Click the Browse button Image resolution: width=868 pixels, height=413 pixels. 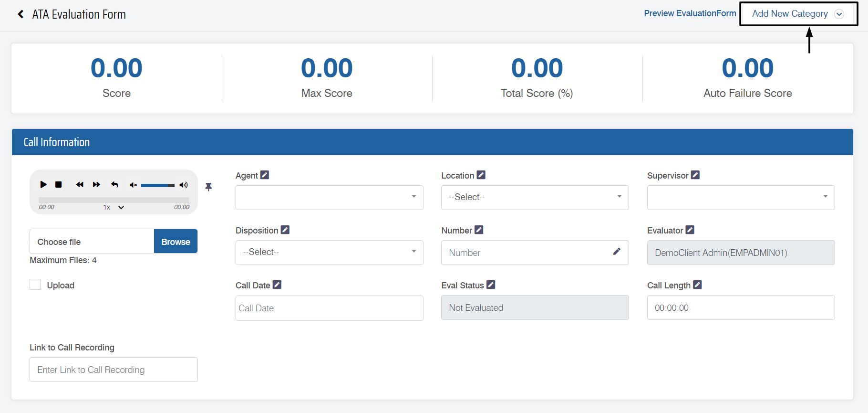[x=176, y=242]
